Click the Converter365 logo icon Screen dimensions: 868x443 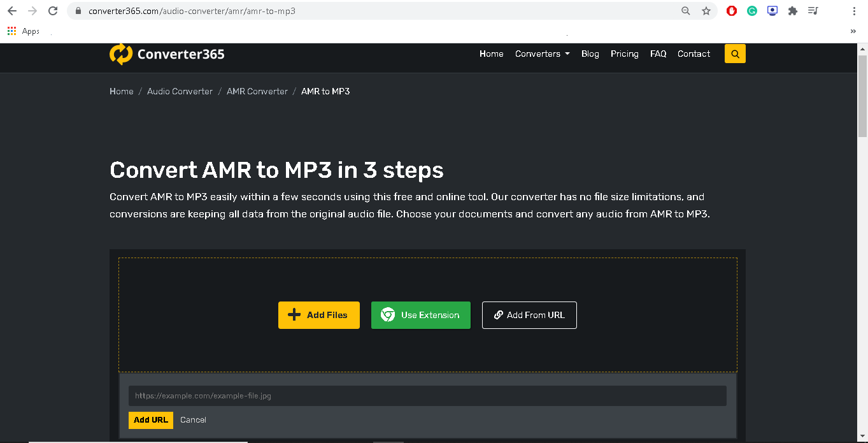click(120, 54)
